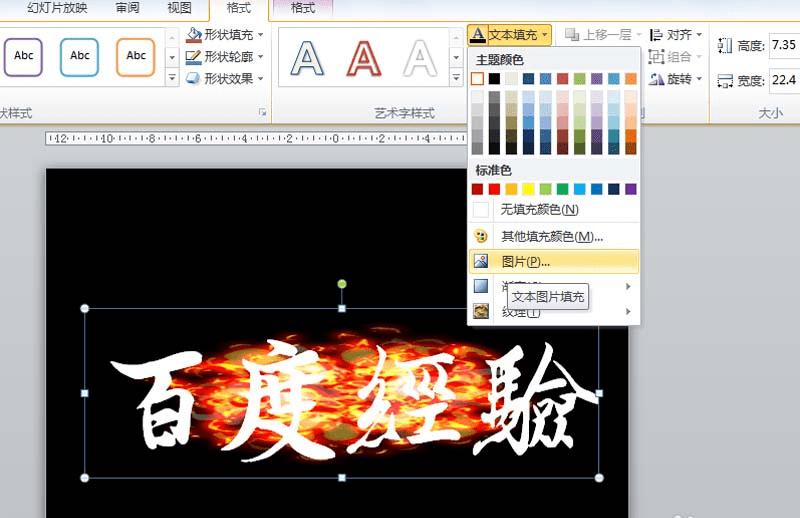Click the texture fill icon
This screenshot has width=800, height=518.
(x=481, y=311)
